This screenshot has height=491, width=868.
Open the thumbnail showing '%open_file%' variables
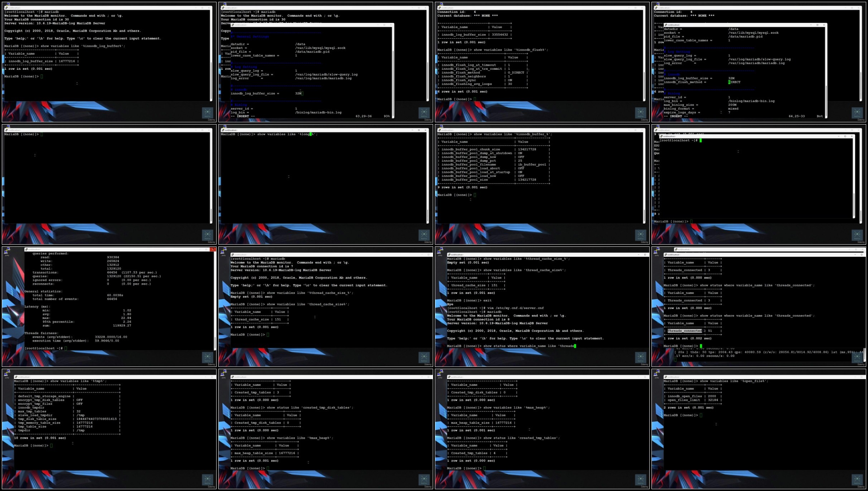(758, 429)
